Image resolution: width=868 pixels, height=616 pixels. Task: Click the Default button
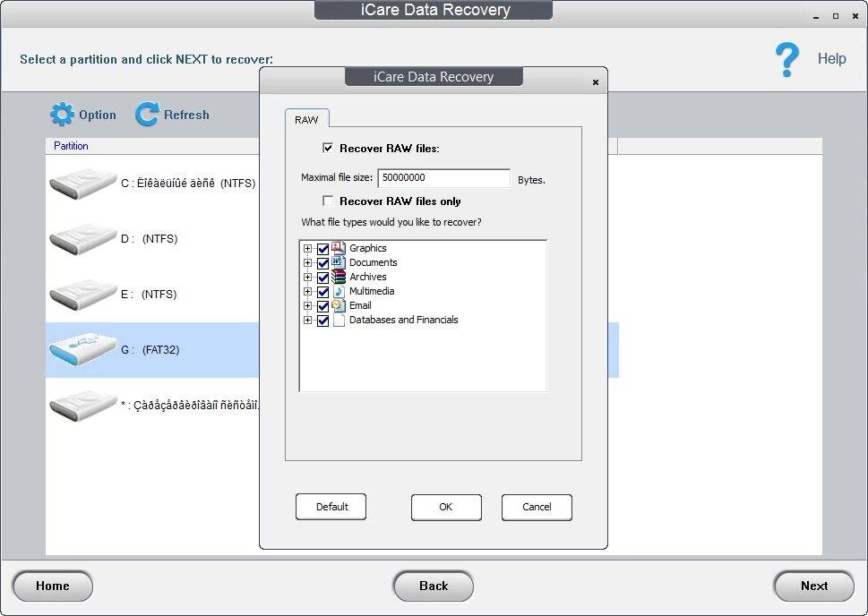pyautogui.click(x=331, y=507)
